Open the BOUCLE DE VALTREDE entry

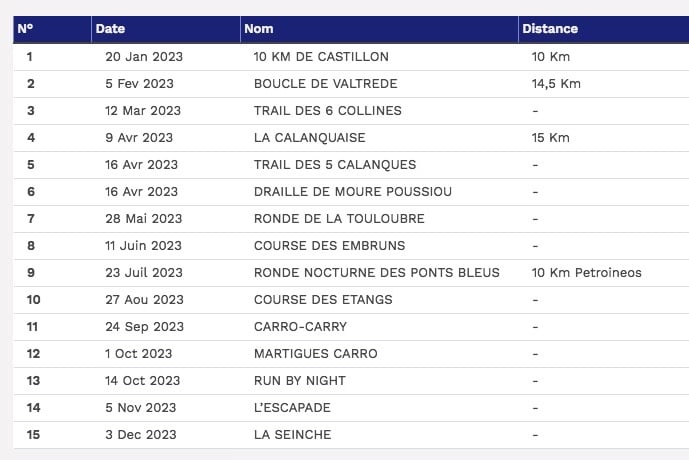point(326,84)
